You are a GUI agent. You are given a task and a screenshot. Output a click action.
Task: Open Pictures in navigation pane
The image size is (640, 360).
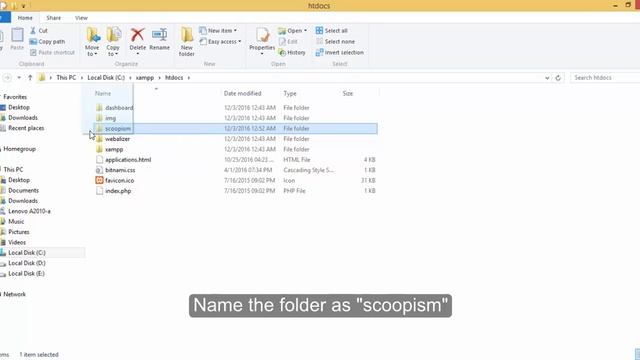pyautogui.click(x=19, y=232)
